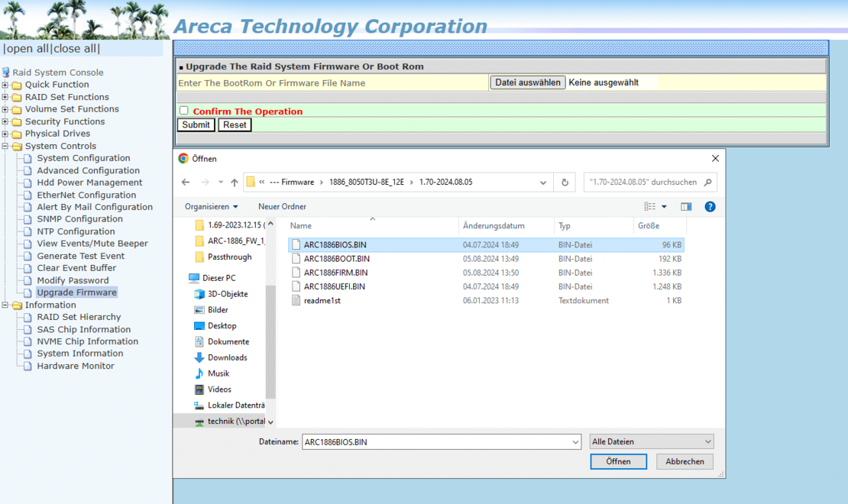
Task: Open the Dateiname combo box arrow
Action: pos(577,441)
